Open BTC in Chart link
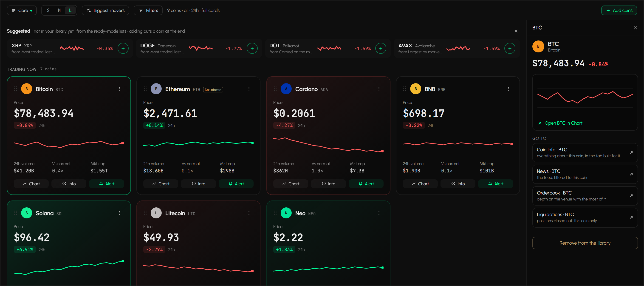This screenshot has width=644, height=286. point(560,123)
